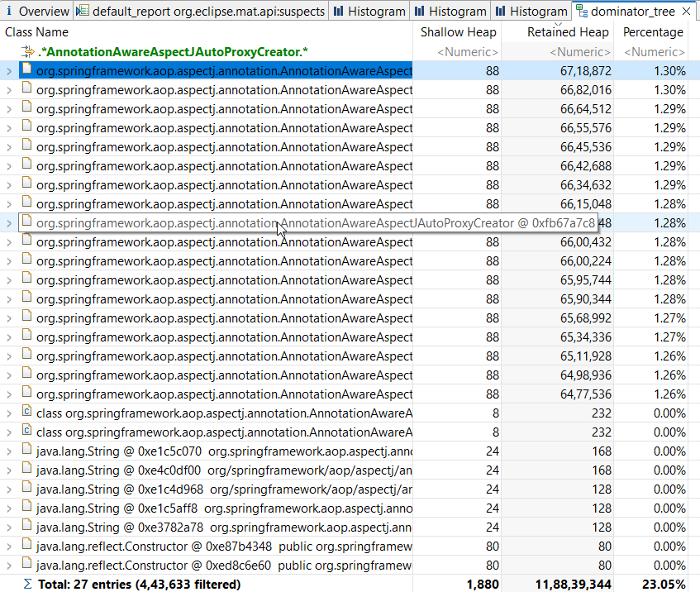Click the class icon of first class org.springframework row
The width and height of the screenshot is (700, 592).
tap(27, 413)
